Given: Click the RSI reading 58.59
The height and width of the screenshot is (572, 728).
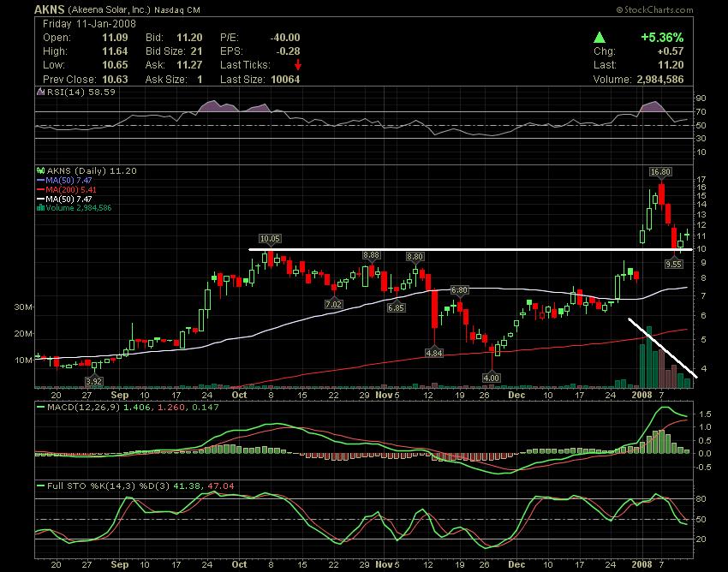Looking at the screenshot, I should tap(102, 92).
